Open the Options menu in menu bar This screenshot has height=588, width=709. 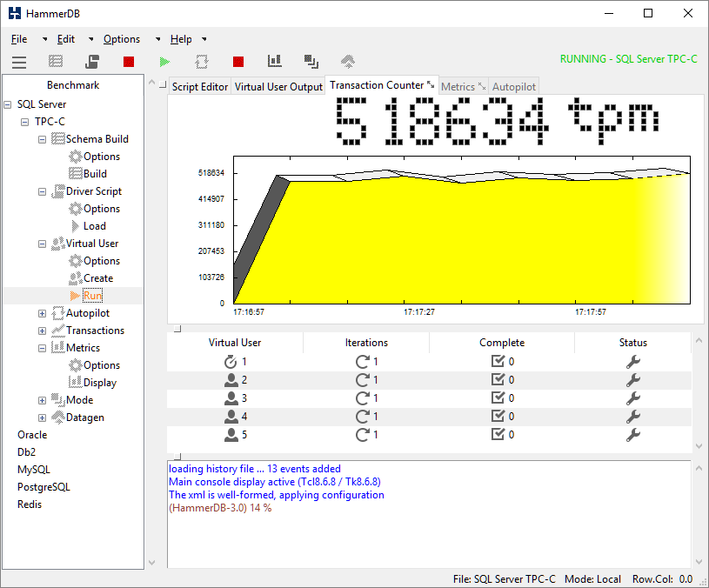(x=122, y=39)
